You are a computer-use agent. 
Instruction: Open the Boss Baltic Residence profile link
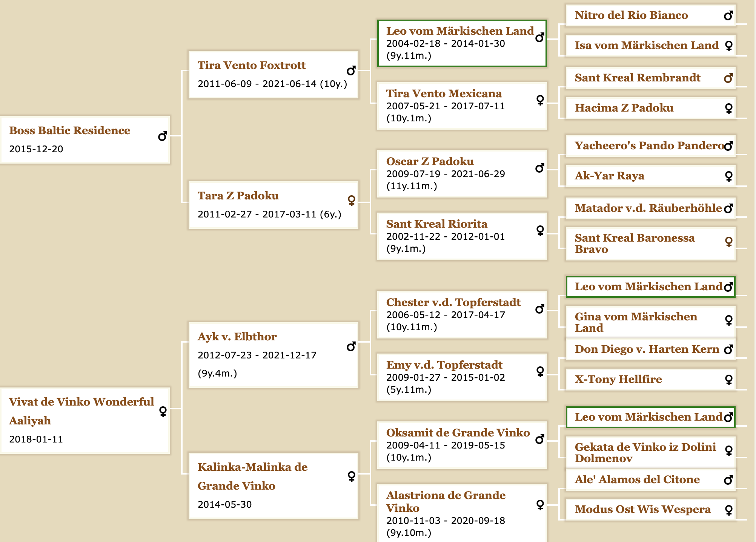(x=70, y=130)
